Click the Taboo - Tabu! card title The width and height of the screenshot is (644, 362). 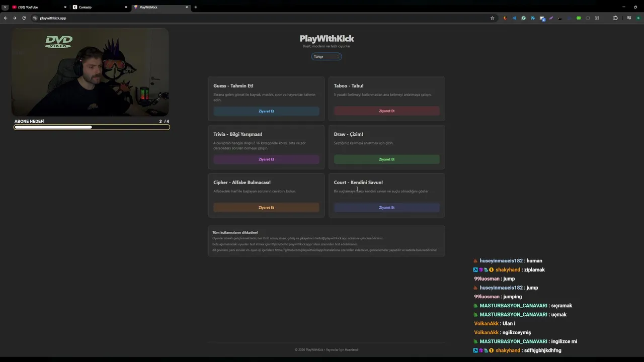point(349,86)
